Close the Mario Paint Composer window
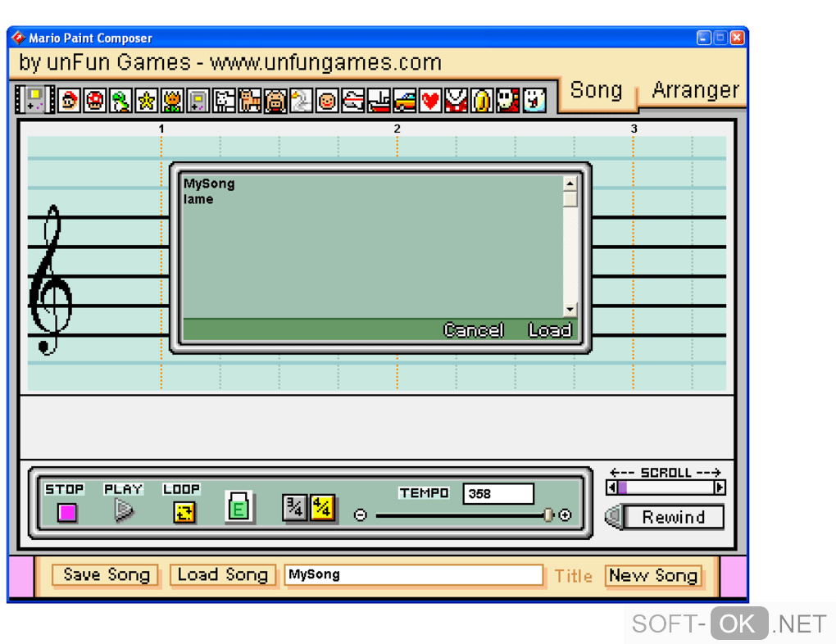Image resolution: width=836 pixels, height=644 pixels. tap(738, 38)
